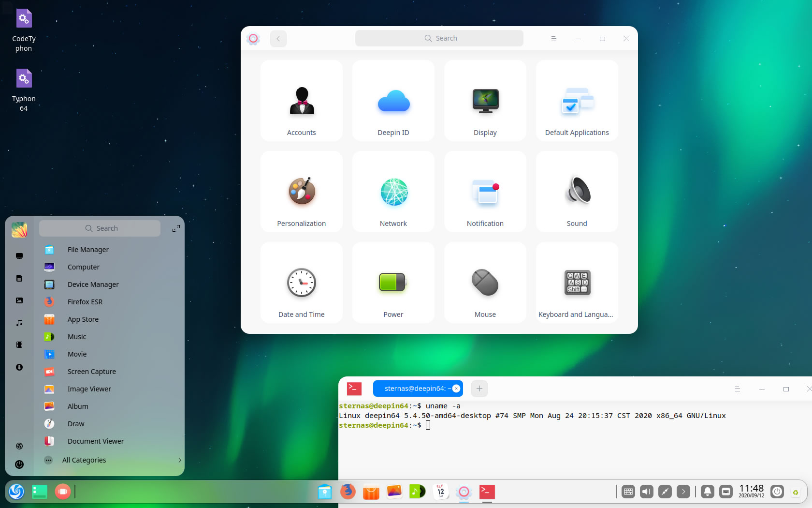Click launcher sidebar music note icon
The height and width of the screenshot is (508, 812).
(x=19, y=323)
